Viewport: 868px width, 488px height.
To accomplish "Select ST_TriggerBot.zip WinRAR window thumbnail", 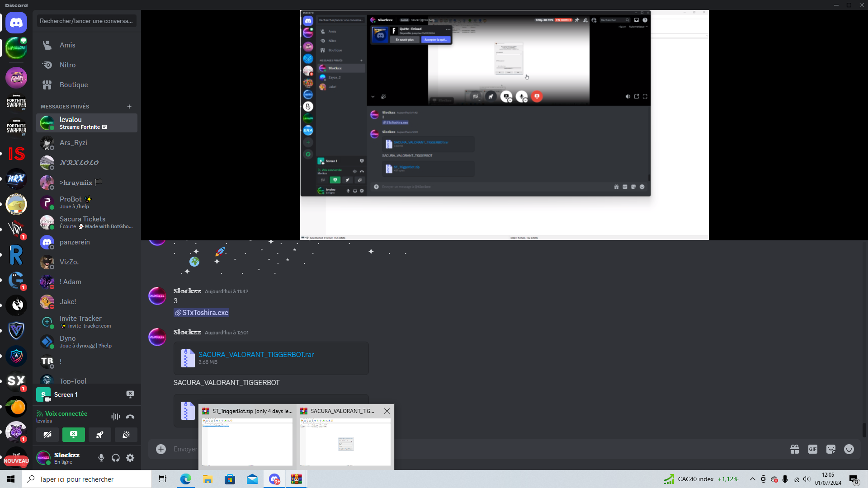I will point(247,436).
